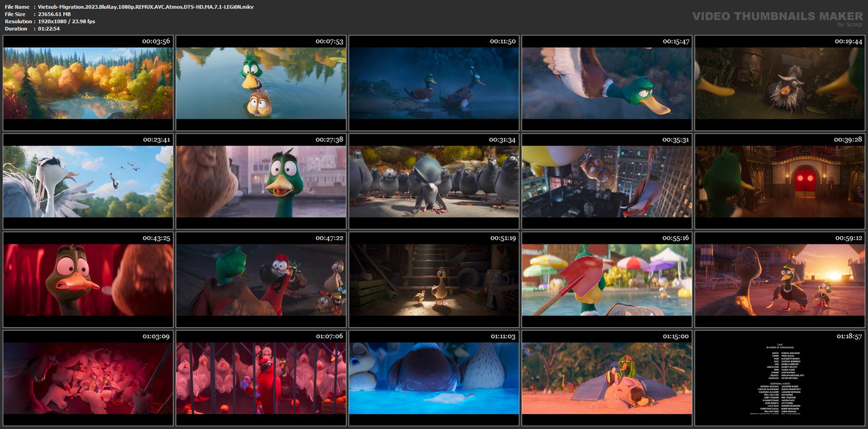Select the thumbnail at 00:11:50
The height and width of the screenshot is (429, 868).
(x=434, y=83)
